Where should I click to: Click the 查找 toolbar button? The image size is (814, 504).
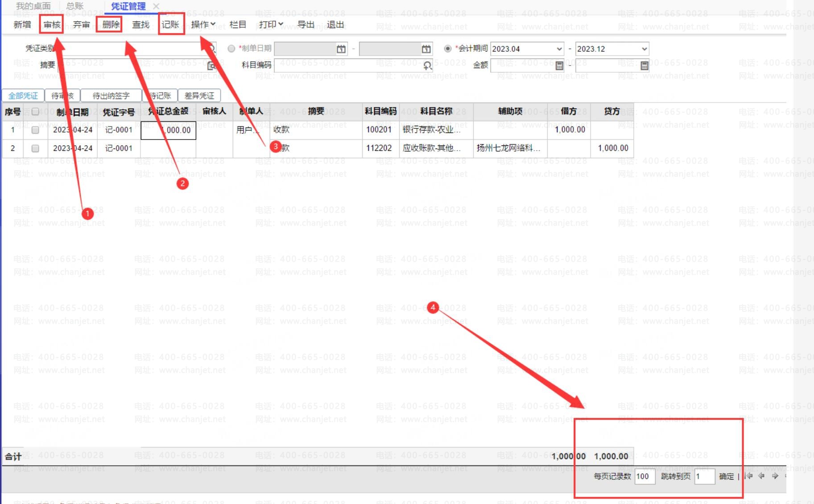(141, 25)
